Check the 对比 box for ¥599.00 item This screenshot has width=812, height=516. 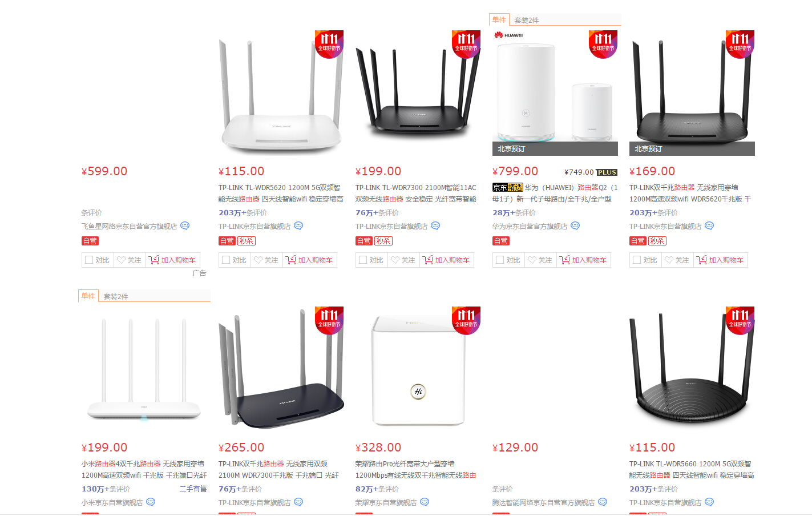[x=89, y=260]
